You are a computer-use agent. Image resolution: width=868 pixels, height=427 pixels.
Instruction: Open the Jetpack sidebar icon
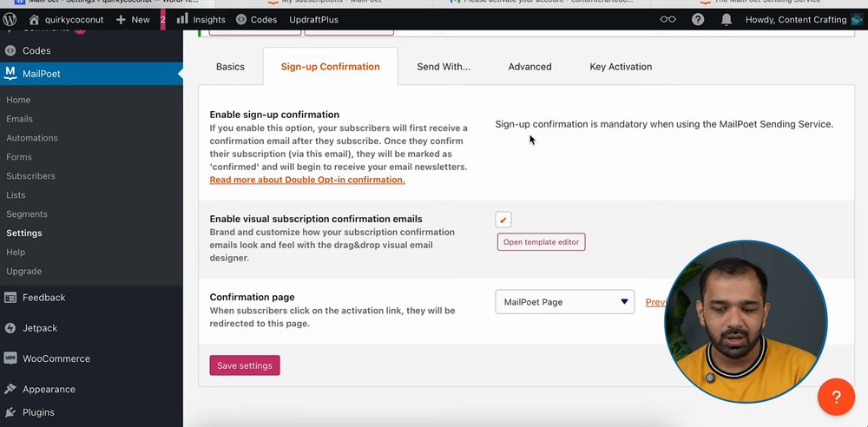coord(10,328)
